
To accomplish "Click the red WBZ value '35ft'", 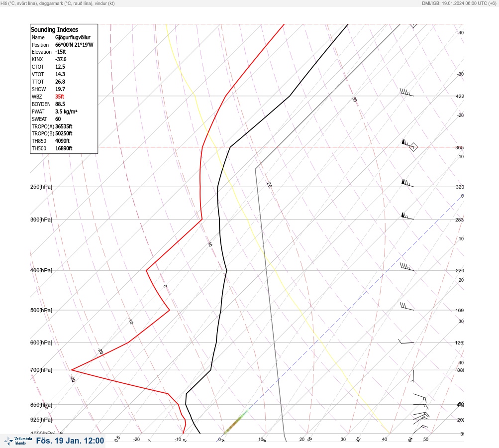I will [60, 97].
